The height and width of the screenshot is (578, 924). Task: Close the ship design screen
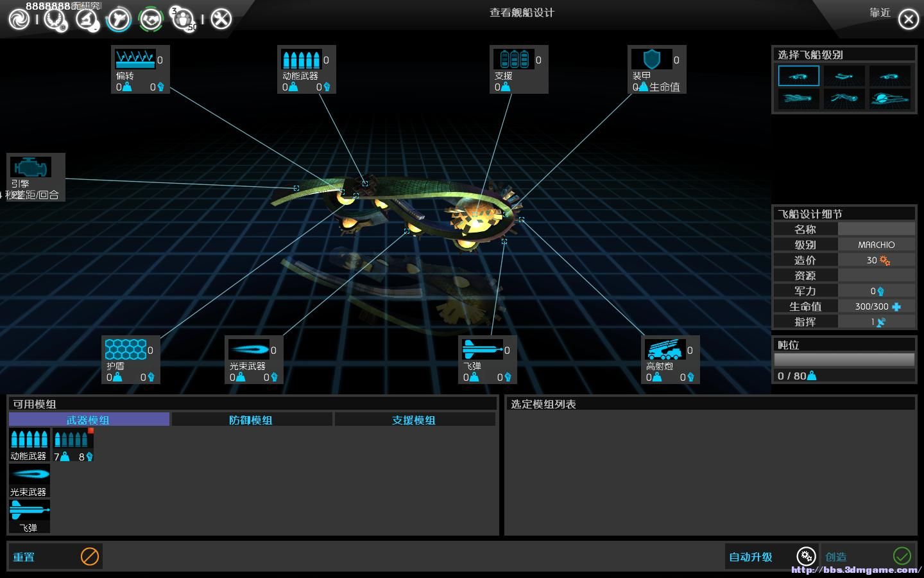pyautogui.click(x=908, y=19)
